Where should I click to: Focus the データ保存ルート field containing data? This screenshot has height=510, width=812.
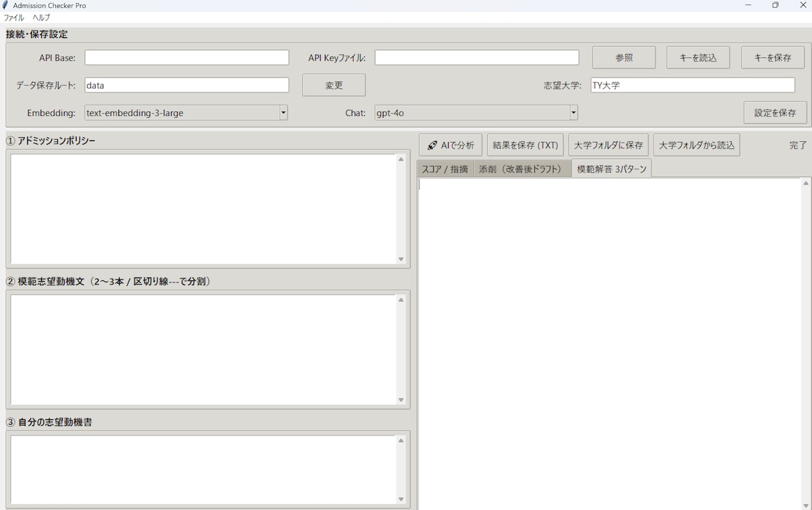pyautogui.click(x=187, y=85)
